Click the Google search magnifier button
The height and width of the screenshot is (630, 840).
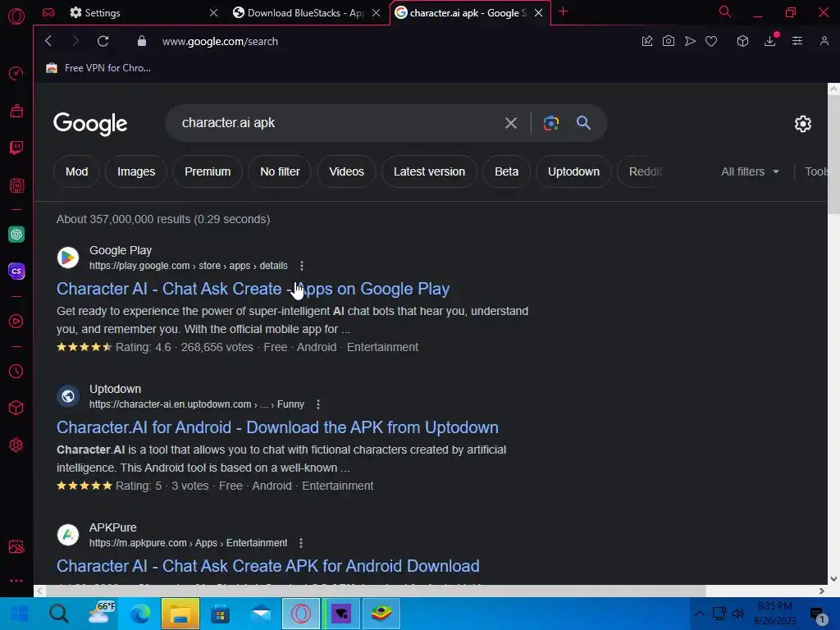583,123
